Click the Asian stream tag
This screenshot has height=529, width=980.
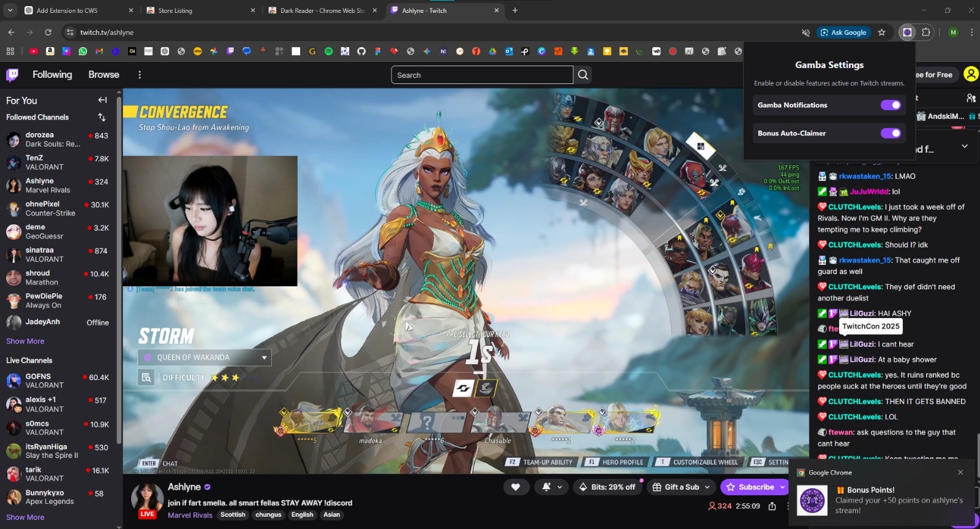331,515
